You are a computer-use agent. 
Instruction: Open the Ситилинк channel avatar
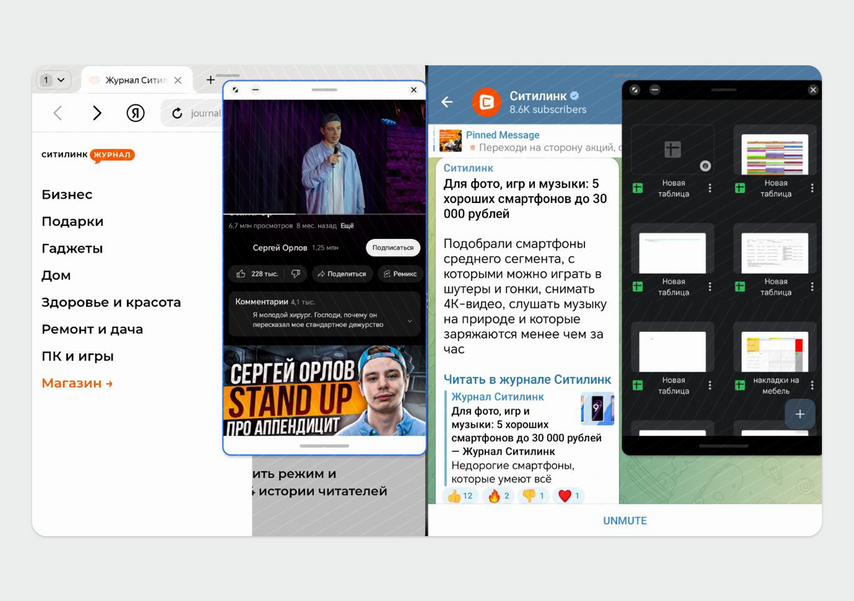point(486,102)
